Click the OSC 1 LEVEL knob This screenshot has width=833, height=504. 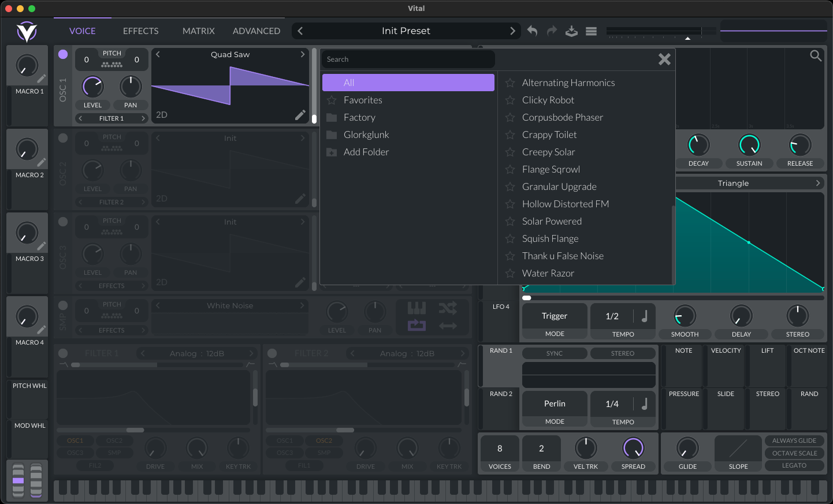[92, 87]
